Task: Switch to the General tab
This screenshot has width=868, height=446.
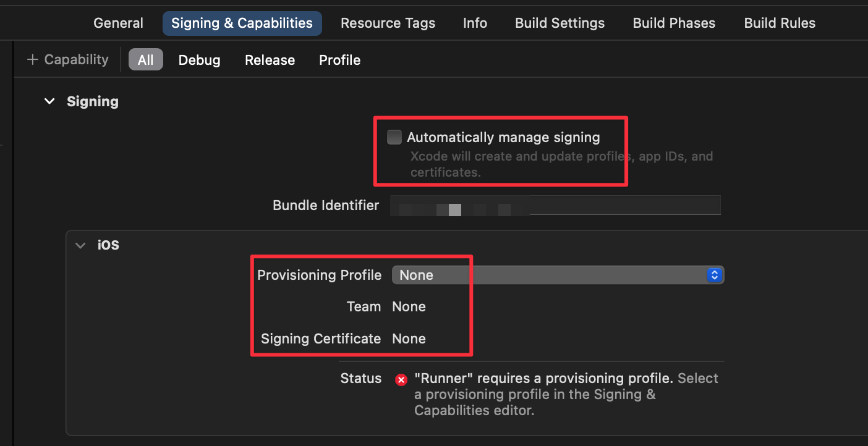Action: (x=118, y=23)
